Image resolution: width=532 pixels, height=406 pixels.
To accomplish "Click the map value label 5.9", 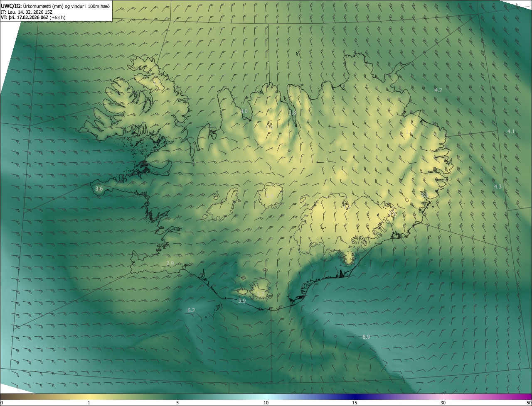I will coord(242,300).
